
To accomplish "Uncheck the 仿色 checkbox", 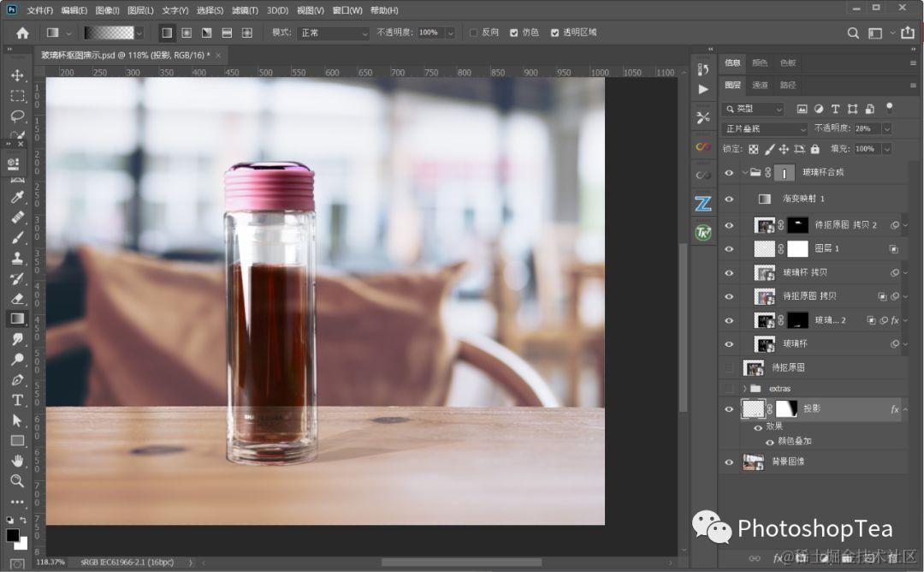I will 513,33.
